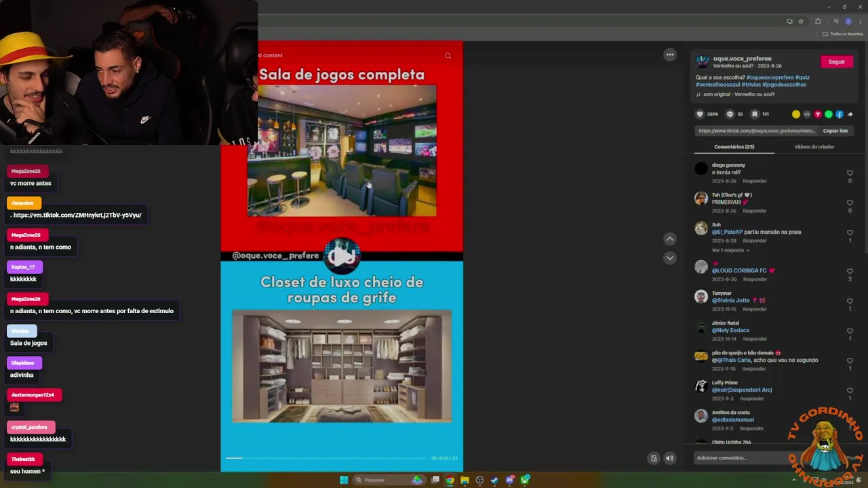The width and height of the screenshot is (868, 488).
Task: Open Chrome profile avatar
Action: coord(848,22)
